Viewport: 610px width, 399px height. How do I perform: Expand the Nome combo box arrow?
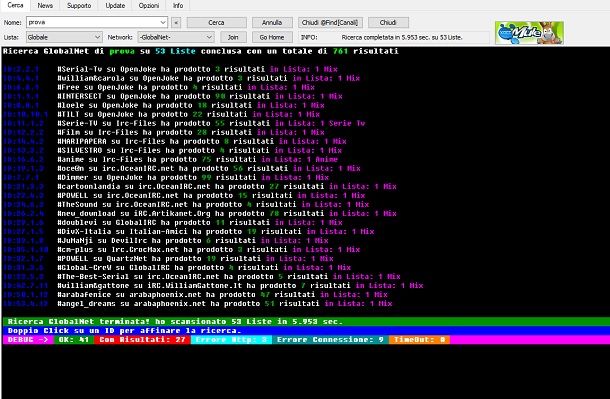[x=163, y=22]
